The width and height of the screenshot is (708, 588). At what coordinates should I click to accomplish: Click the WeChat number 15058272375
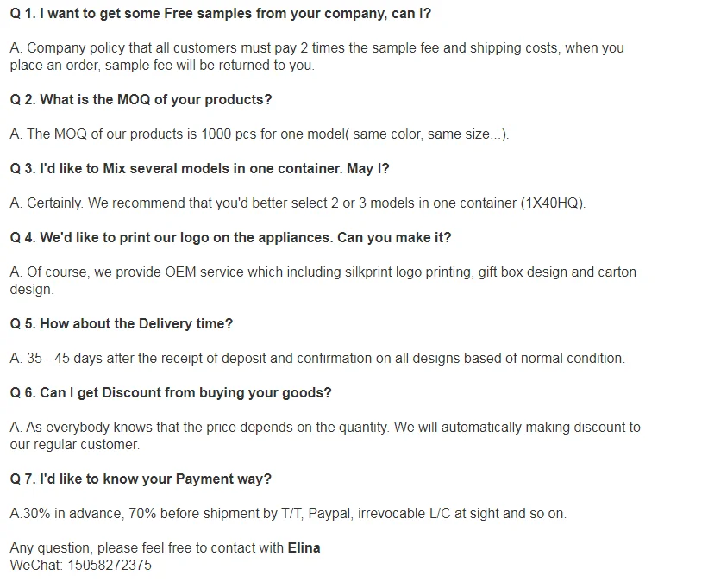coord(110,565)
